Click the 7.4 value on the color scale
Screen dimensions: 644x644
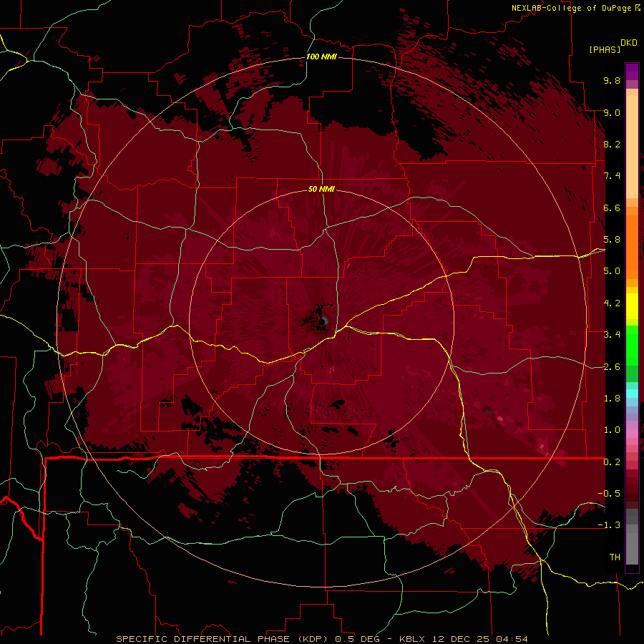click(x=612, y=176)
